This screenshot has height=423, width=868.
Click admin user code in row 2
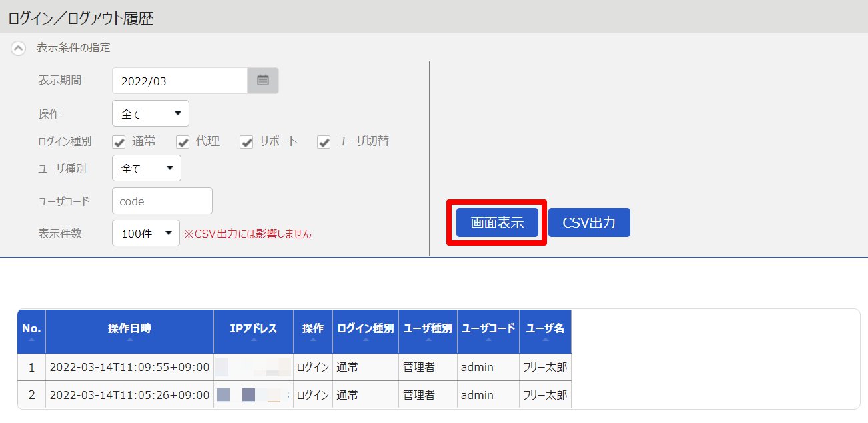click(x=477, y=395)
